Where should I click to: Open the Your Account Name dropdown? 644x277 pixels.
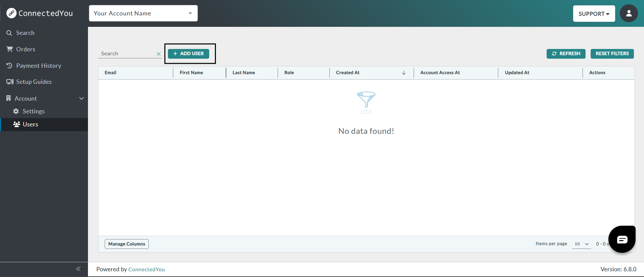coord(143,13)
